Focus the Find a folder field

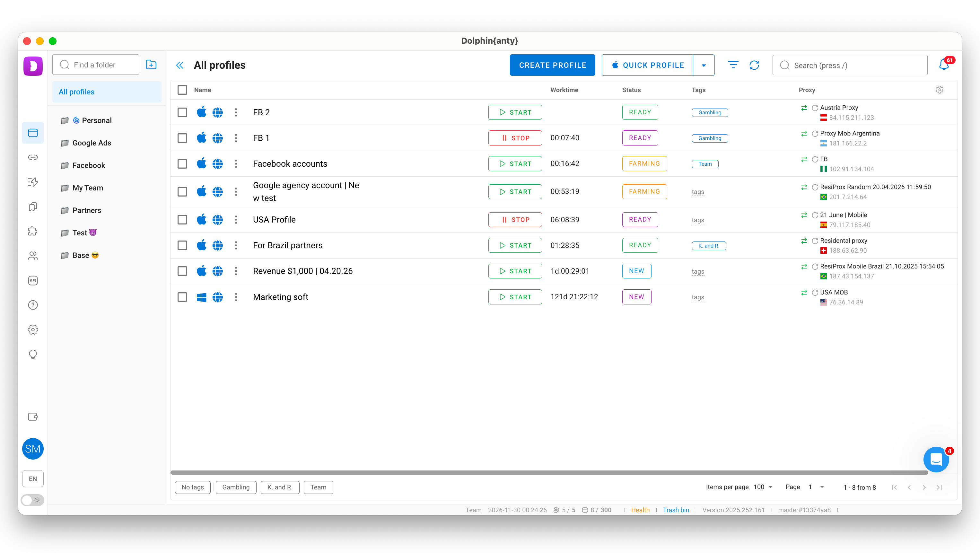point(96,65)
